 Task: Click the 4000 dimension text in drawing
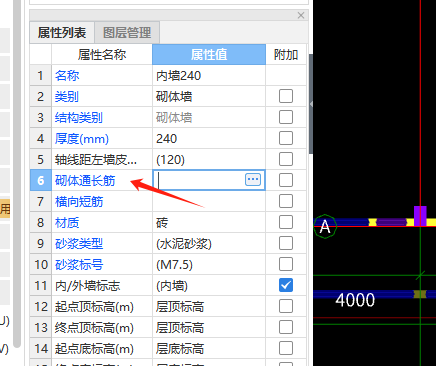pyautogui.click(x=355, y=300)
